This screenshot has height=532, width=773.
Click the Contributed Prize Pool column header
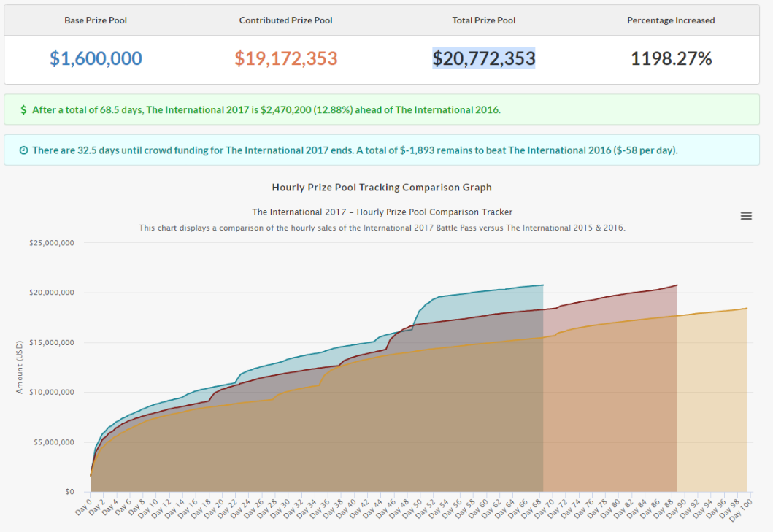pos(286,20)
